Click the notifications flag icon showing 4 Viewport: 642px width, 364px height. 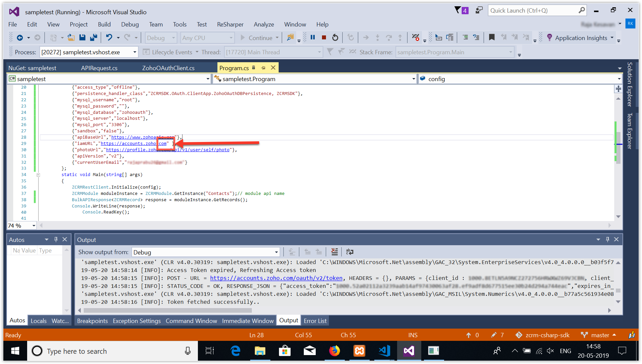(x=461, y=10)
